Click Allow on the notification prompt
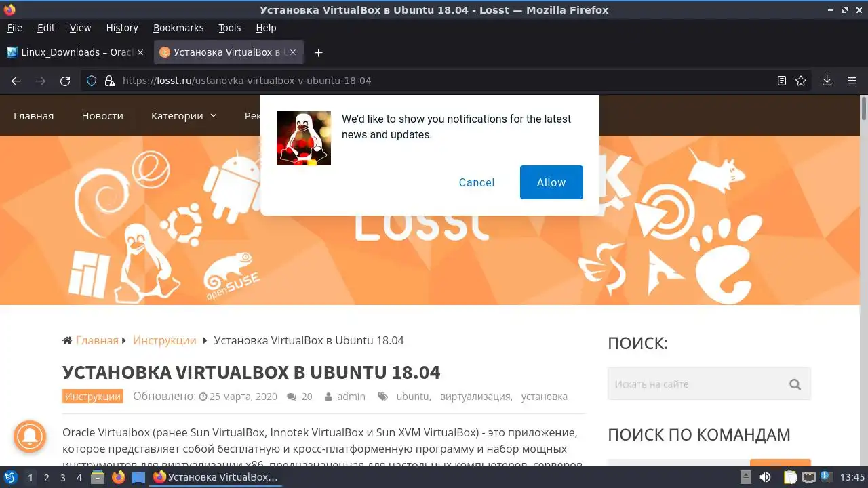Image resolution: width=868 pixels, height=488 pixels. click(x=551, y=182)
